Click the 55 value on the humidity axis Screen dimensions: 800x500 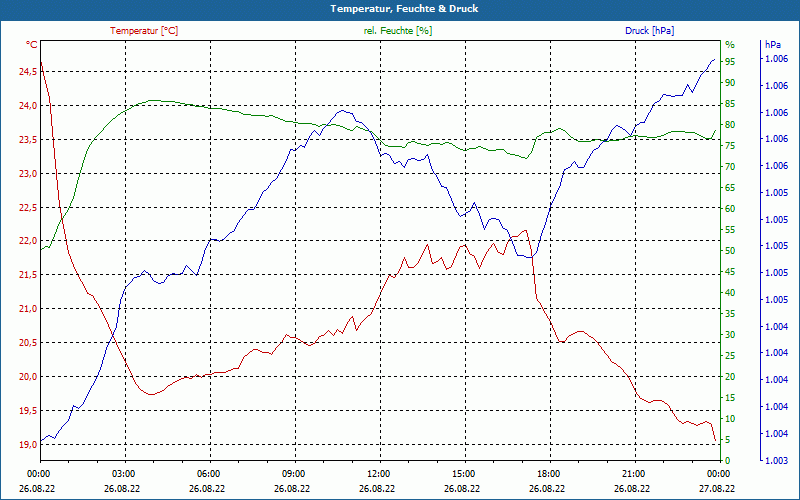click(730, 230)
